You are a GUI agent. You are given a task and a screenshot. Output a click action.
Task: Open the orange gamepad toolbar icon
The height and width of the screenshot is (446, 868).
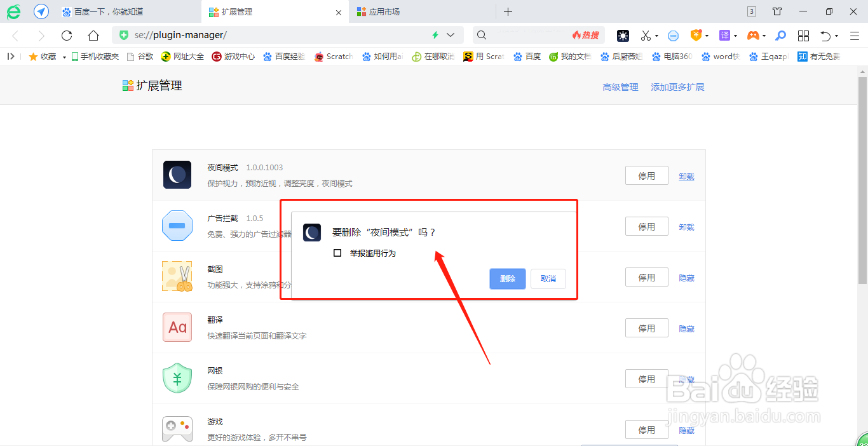pyautogui.click(x=753, y=36)
